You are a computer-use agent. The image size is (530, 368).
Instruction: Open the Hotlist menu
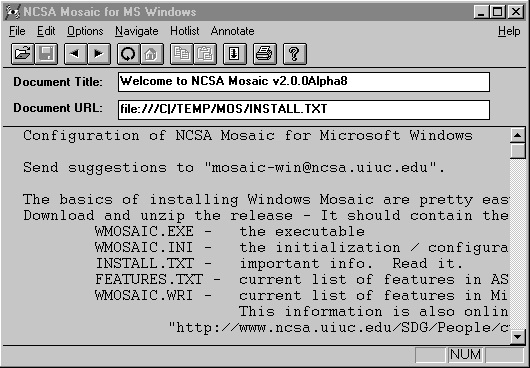pyautogui.click(x=185, y=31)
